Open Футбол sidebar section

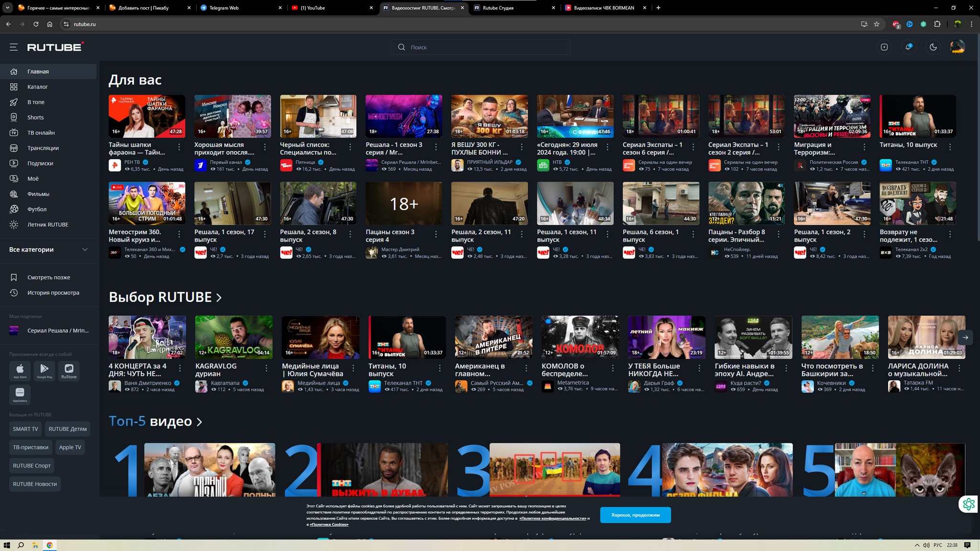click(37, 209)
